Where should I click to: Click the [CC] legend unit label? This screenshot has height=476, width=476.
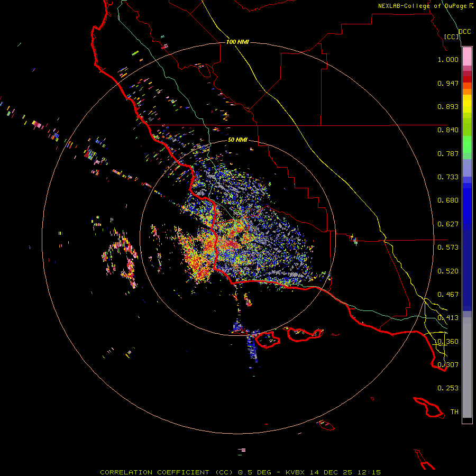tap(452, 36)
